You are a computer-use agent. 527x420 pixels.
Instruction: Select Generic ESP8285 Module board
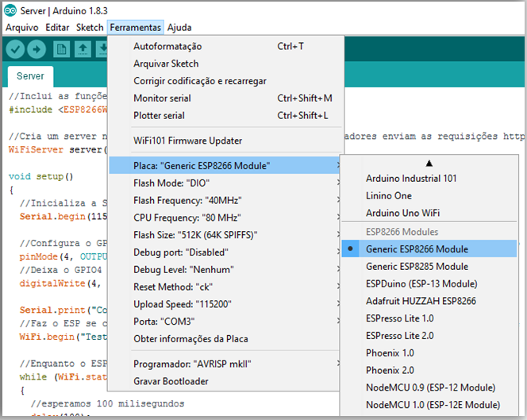point(429,266)
